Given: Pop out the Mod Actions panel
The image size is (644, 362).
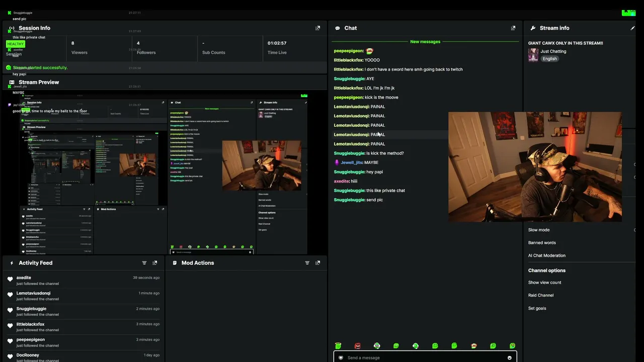Looking at the screenshot, I should coord(317,263).
